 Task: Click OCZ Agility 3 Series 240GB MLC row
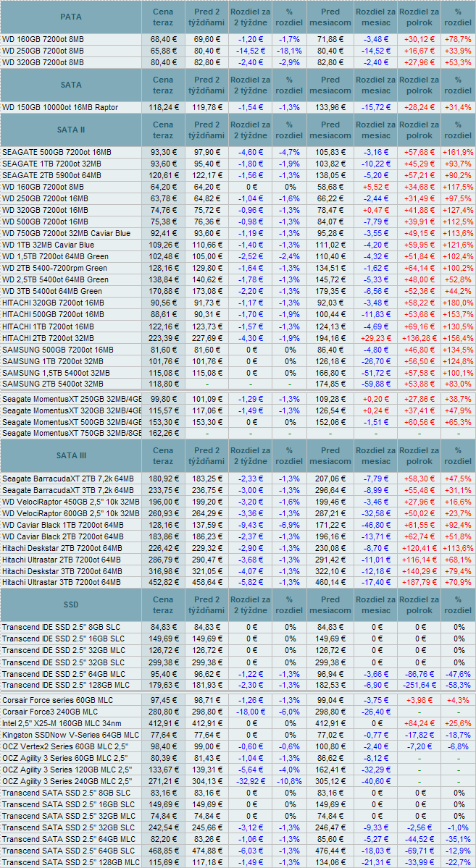click(238, 782)
